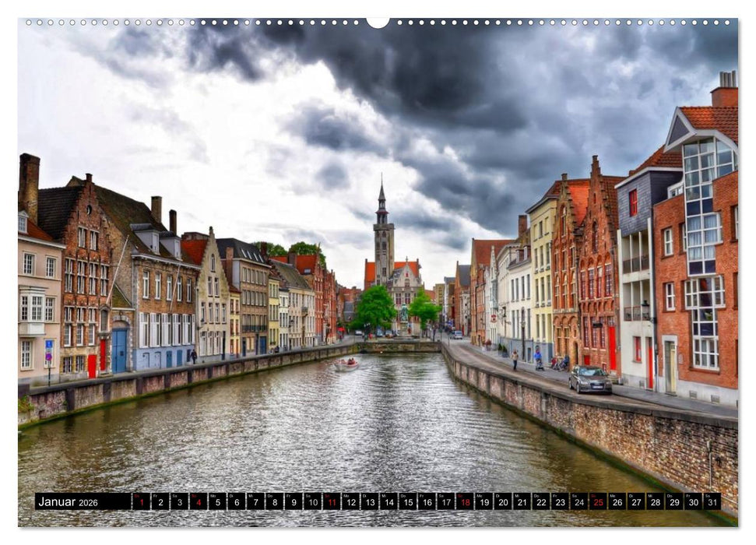This screenshot has width=756, height=545.
Task: Select red Sunday date 18
Action: 464,502
